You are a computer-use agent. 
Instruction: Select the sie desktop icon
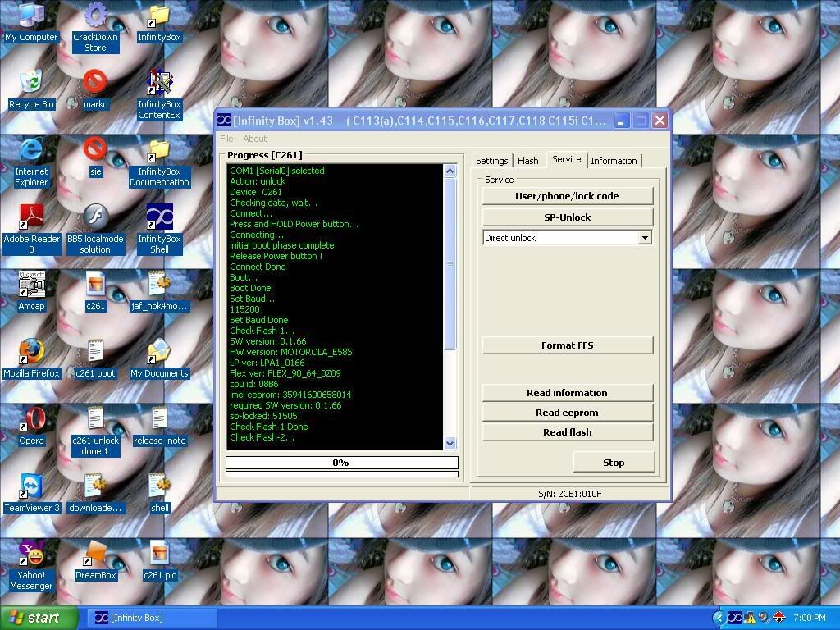click(x=95, y=157)
